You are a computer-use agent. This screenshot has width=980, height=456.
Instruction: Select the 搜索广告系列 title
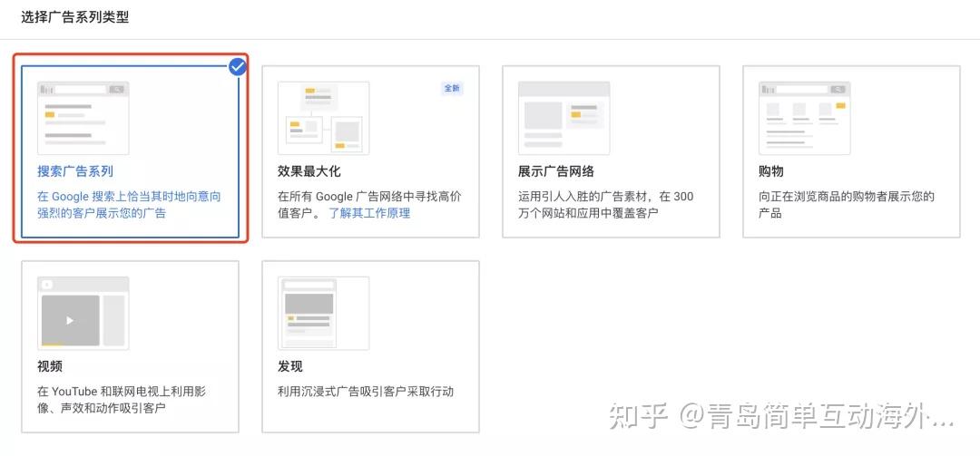coord(75,171)
